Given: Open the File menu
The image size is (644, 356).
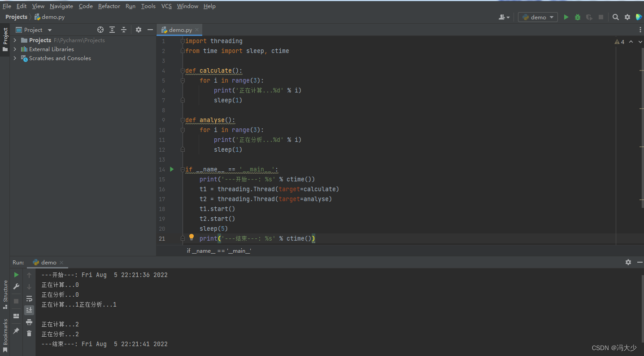Looking at the screenshot, I should tap(7, 6).
